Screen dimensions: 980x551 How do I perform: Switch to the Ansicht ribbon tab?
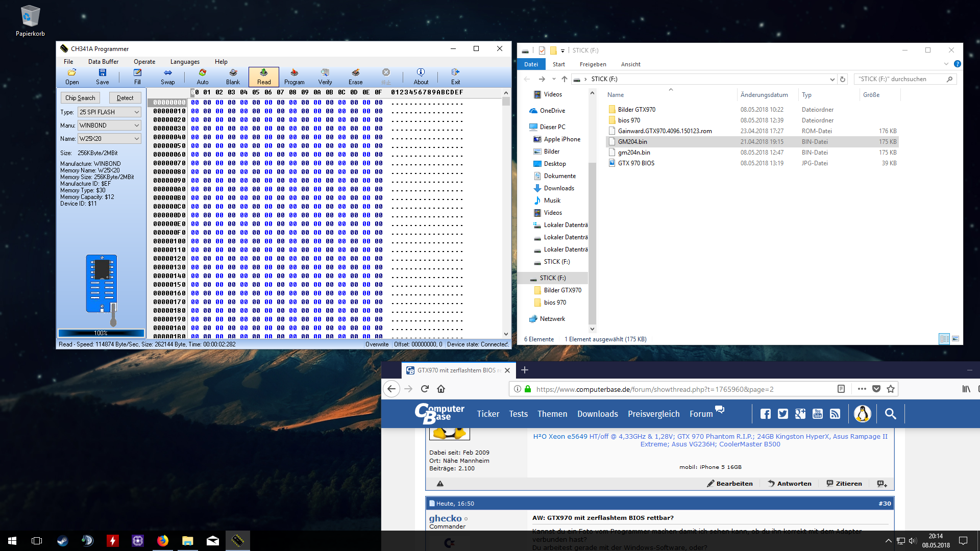pos(630,64)
